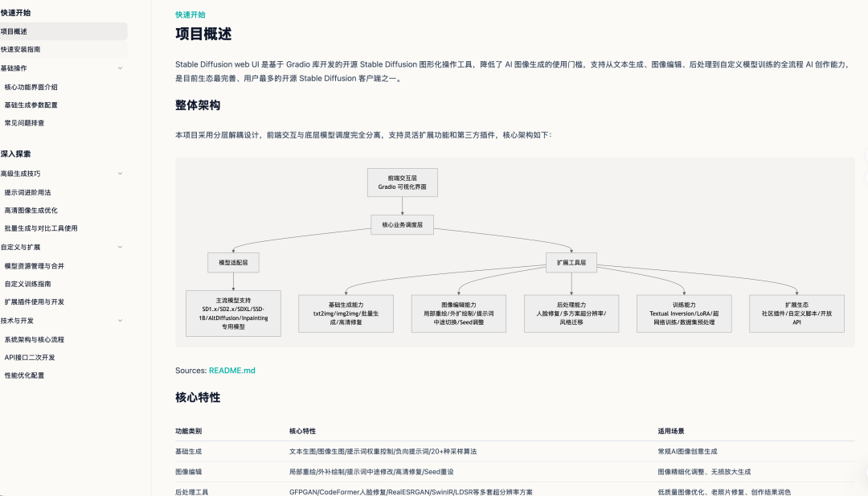Viewport: 868px width, 496px height.
Task: Click 技术与开发 section label
Action: (x=17, y=321)
